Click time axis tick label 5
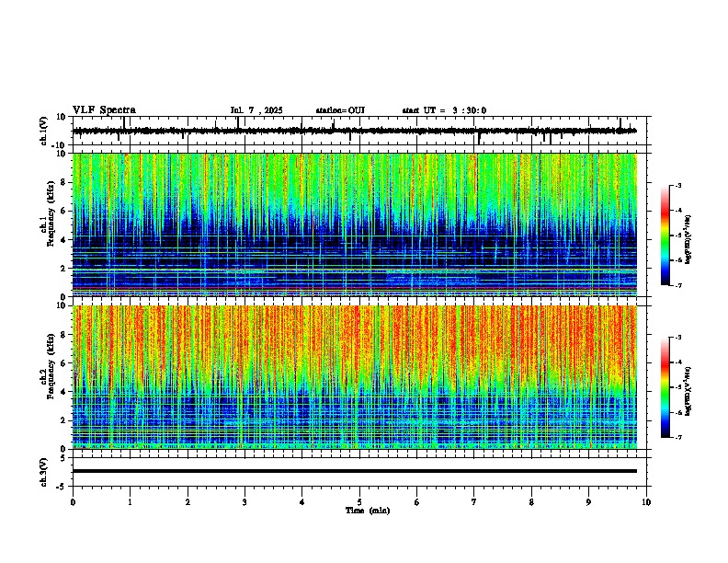 (359, 502)
